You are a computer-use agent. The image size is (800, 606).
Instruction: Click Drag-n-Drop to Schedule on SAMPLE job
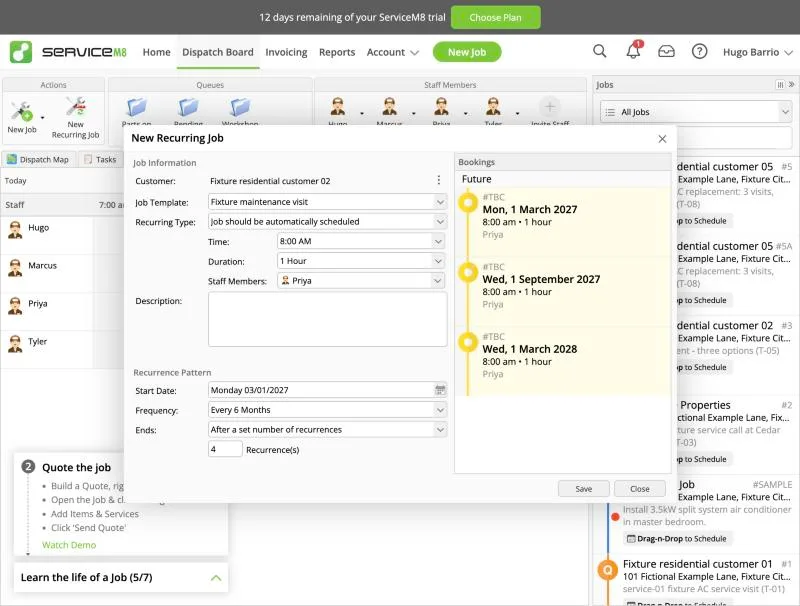click(677, 539)
